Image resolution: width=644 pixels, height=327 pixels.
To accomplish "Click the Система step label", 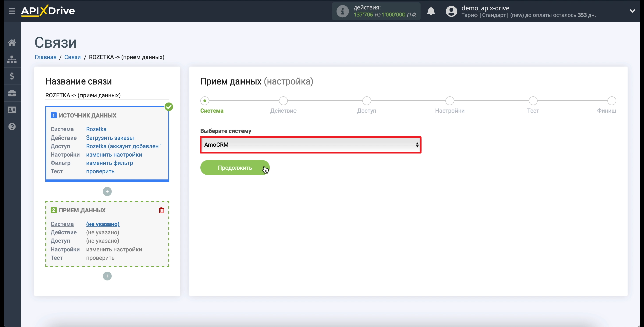I will (x=212, y=111).
